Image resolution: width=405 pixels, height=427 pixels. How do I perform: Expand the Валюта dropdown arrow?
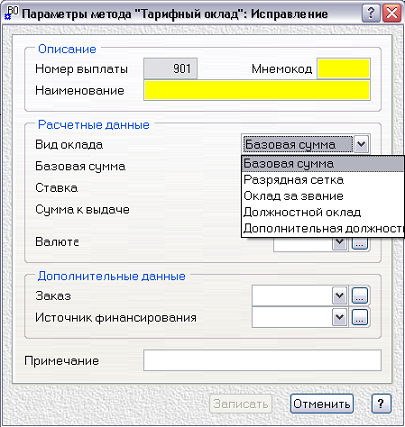click(340, 244)
